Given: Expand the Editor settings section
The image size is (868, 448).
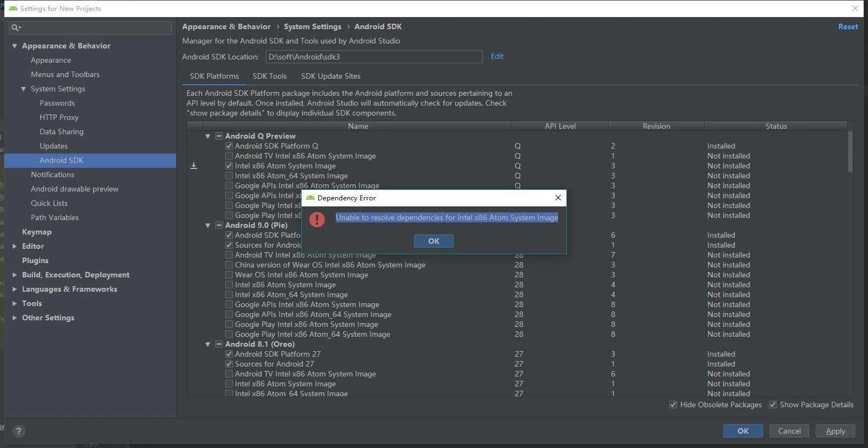Looking at the screenshot, I should tap(15, 246).
